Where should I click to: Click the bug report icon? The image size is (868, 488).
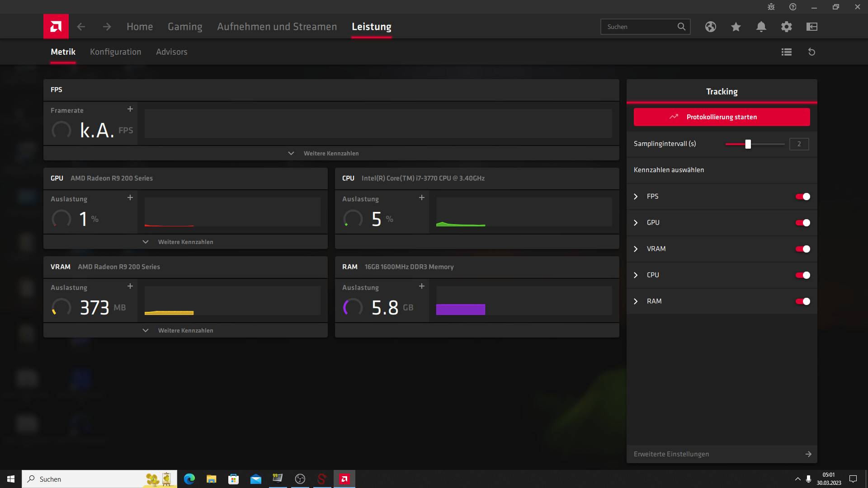tap(771, 7)
